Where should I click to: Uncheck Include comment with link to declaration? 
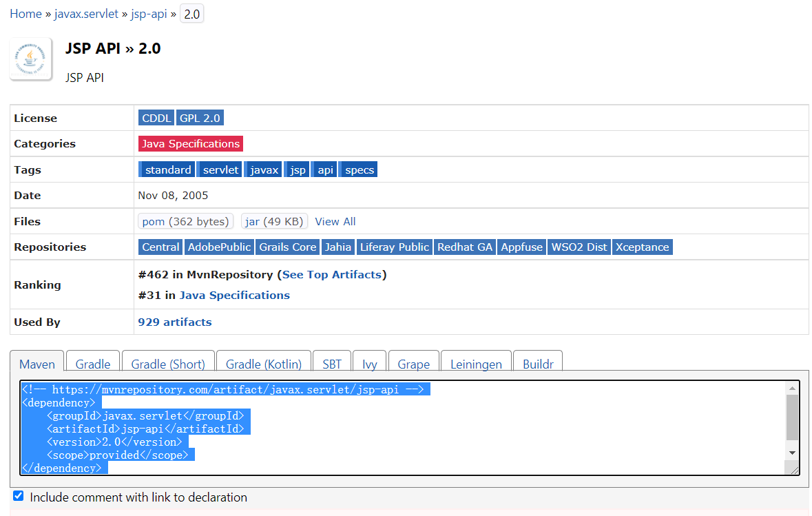pyautogui.click(x=19, y=496)
